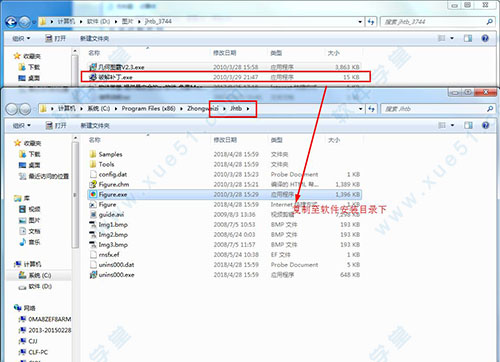Open view options dropdown arrow in front window
Screen dimensions: 500x362
pos(453,125)
